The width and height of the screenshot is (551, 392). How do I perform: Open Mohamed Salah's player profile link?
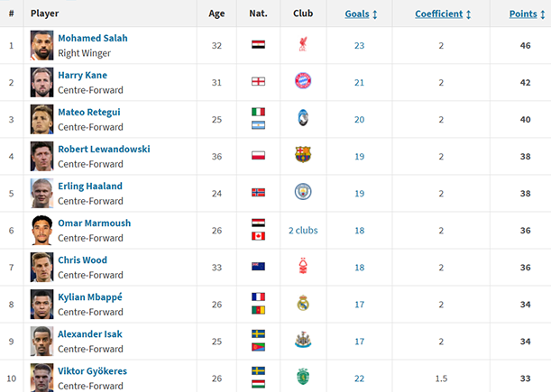(x=92, y=39)
